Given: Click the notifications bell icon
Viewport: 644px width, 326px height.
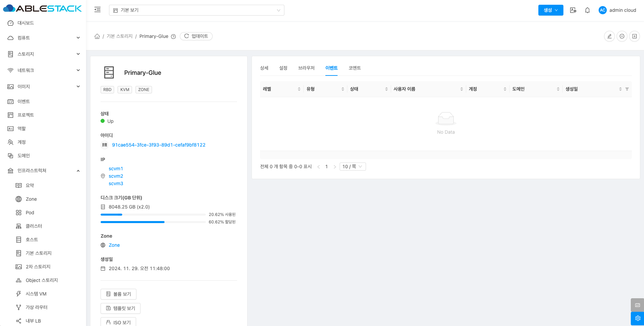Looking at the screenshot, I should (x=587, y=10).
